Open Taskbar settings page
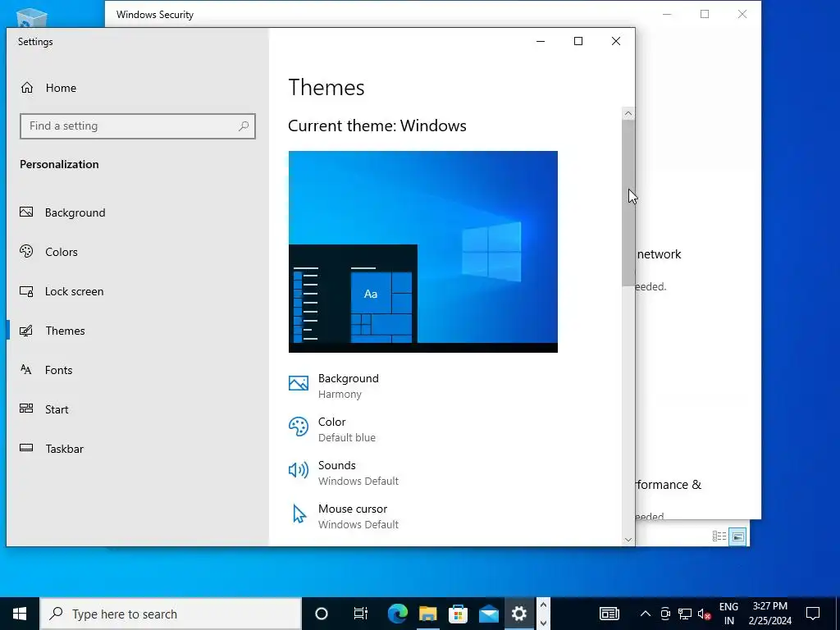Viewport: 840px width, 630px height. click(52, 449)
